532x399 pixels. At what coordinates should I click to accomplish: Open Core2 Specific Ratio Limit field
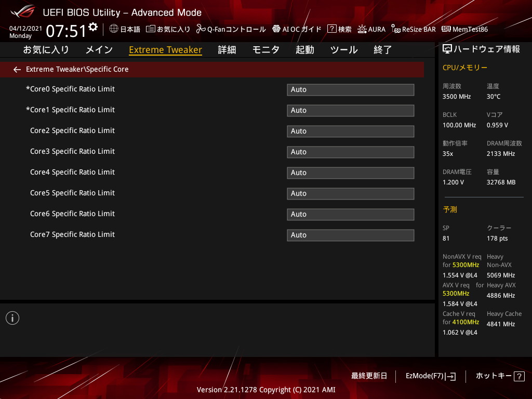coord(351,131)
